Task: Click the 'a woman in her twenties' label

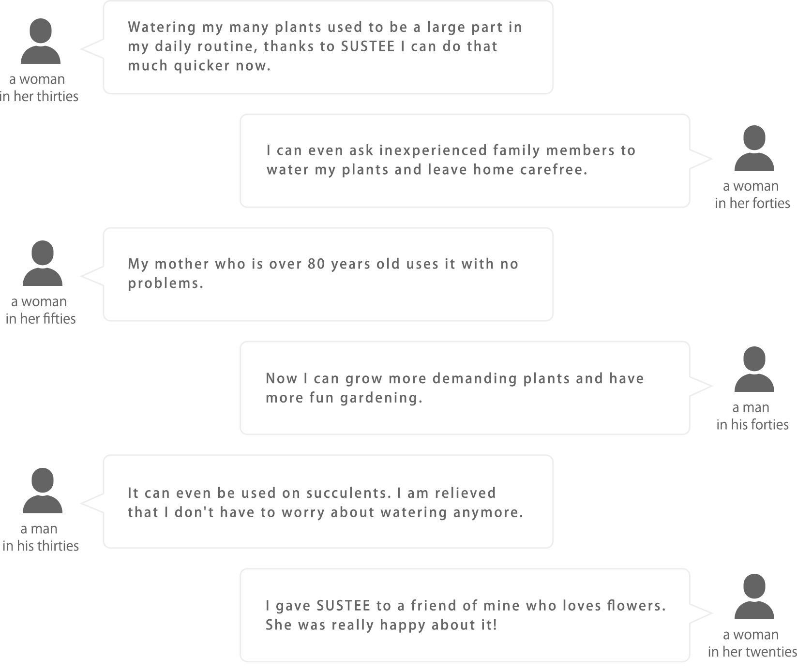Action: (752, 643)
